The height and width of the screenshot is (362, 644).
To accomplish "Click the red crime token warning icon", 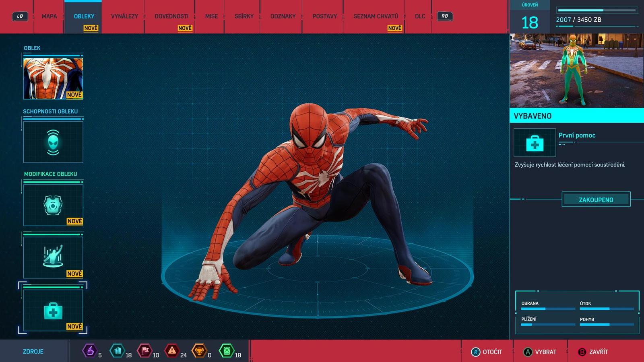I will 172,351.
